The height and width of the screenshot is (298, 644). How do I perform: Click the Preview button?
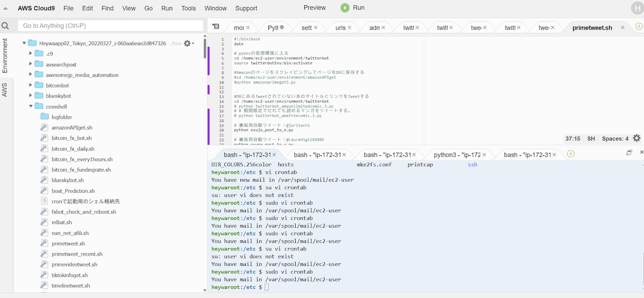point(314,8)
